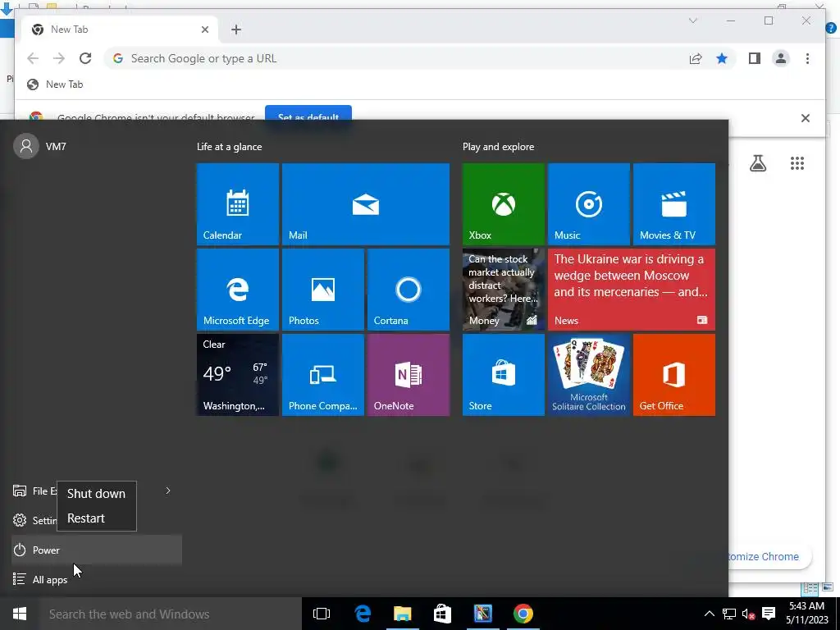This screenshot has width=840, height=630.
Task: Click Chrome's forward arrow
Action: pos(59,58)
